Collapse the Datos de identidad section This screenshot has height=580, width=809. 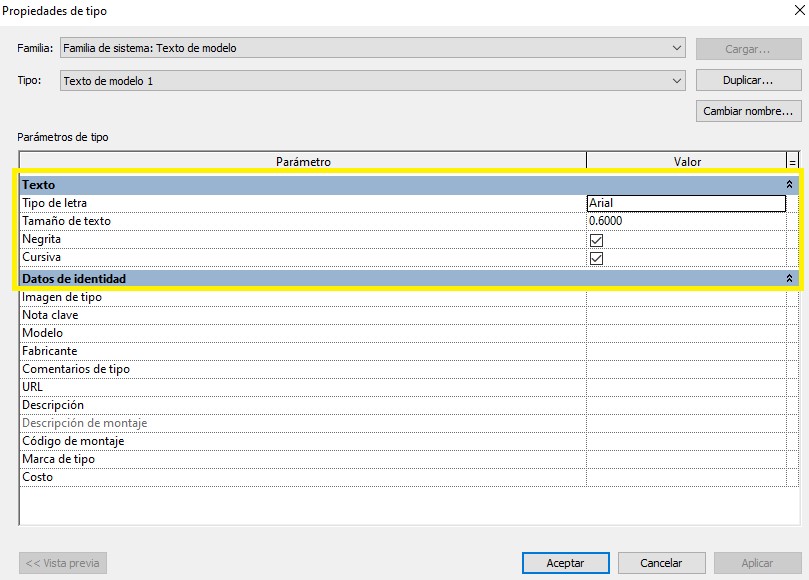[790, 279]
